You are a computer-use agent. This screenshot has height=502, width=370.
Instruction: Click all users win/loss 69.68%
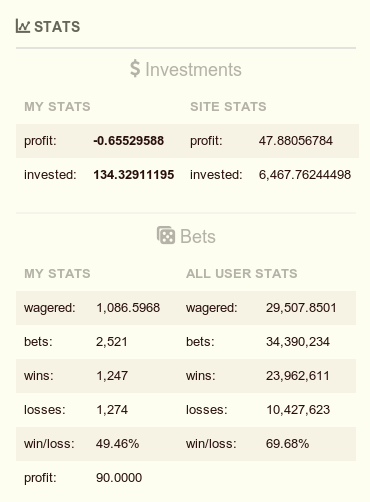287,444
